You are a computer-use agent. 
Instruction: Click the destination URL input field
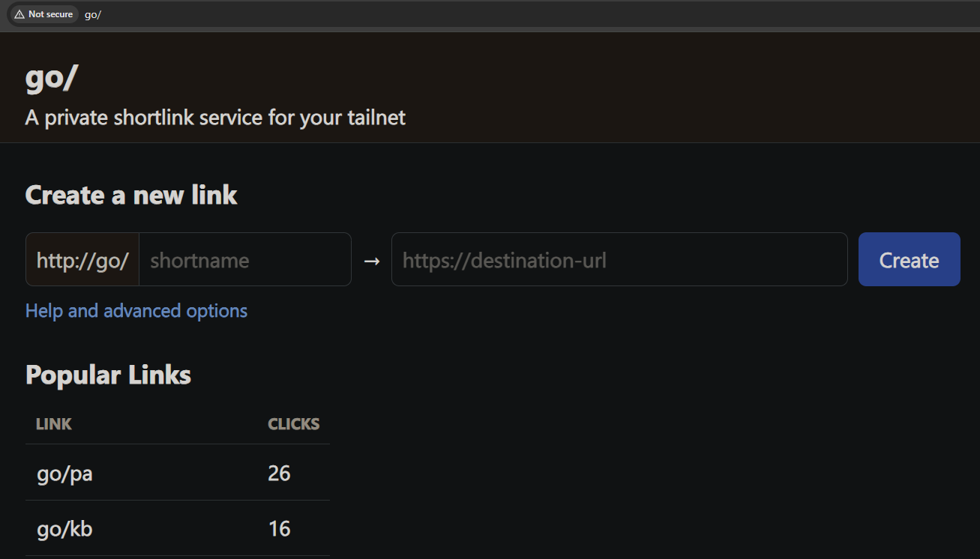tap(618, 259)
